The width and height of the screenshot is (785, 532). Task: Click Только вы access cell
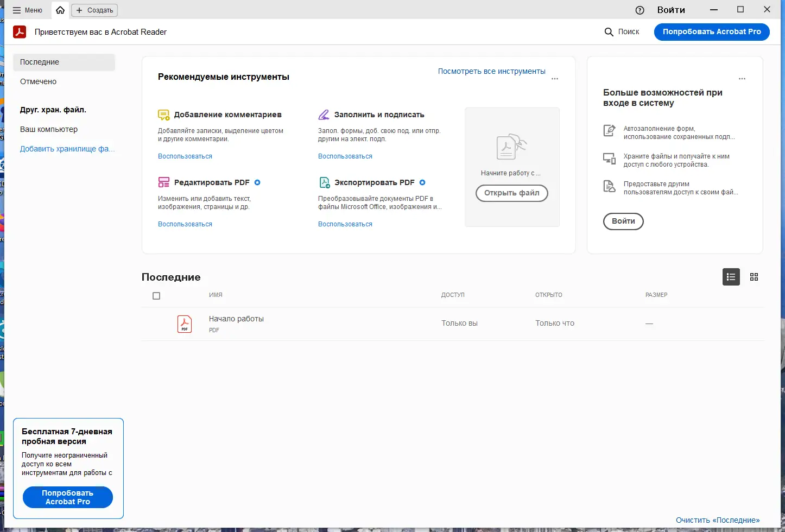459,323
